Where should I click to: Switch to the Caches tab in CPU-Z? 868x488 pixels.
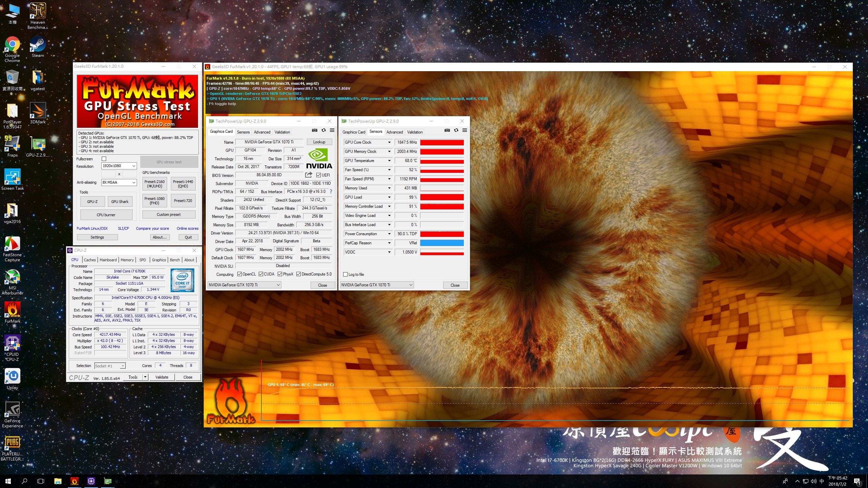(x=90, y=260)
